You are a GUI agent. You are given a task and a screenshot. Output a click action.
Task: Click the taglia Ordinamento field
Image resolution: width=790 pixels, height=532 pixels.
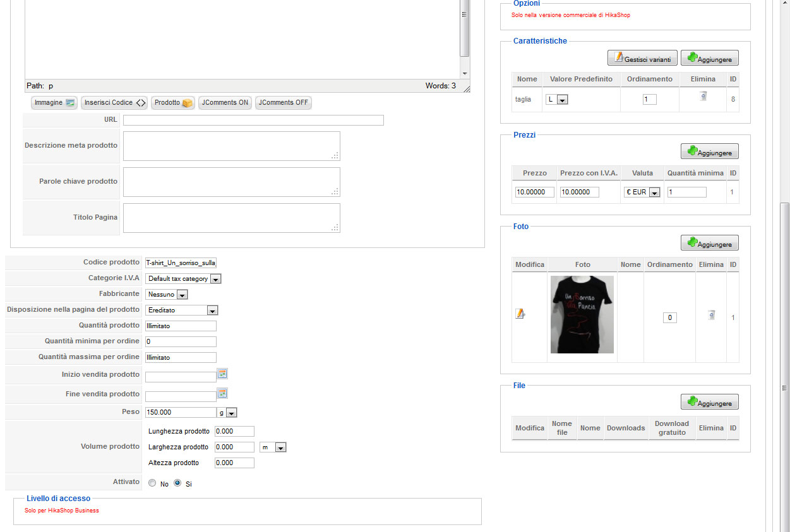[x=650, y=100]
